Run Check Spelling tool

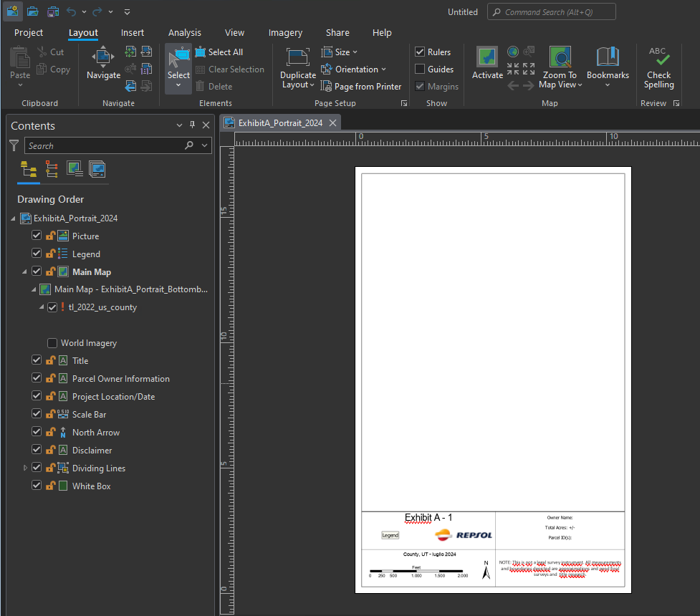658,69
